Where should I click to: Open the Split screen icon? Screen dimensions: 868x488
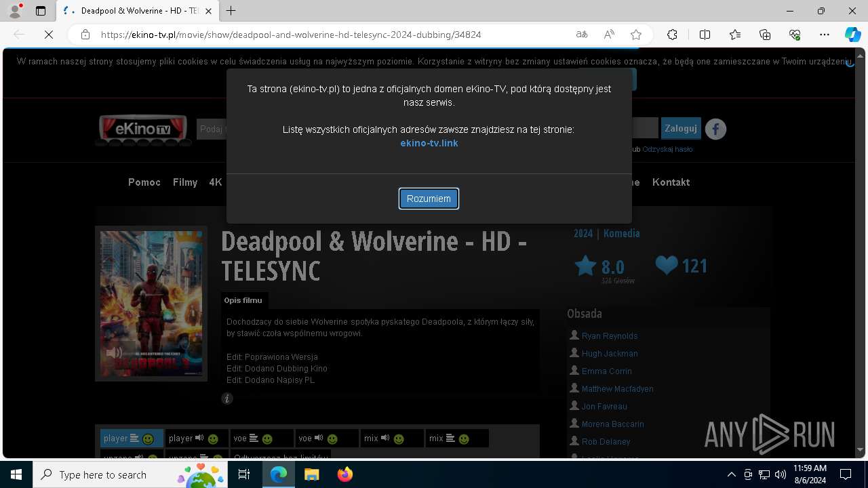pos(705,35)
